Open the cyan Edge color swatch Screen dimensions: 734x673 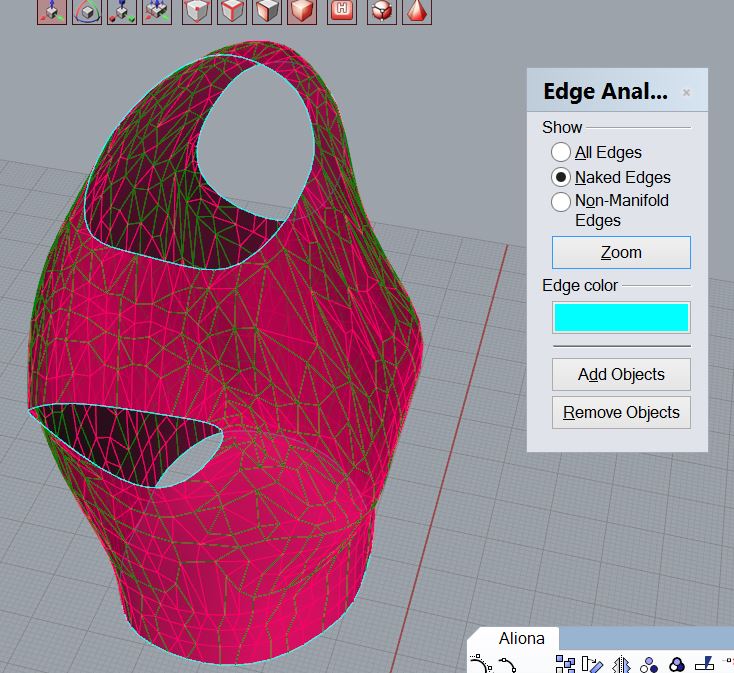[x=621, y=317]
